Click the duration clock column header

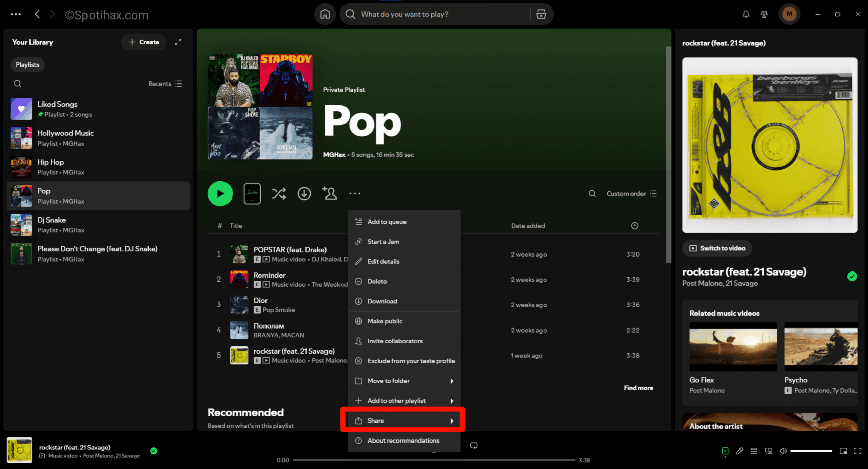click(635, 226)
